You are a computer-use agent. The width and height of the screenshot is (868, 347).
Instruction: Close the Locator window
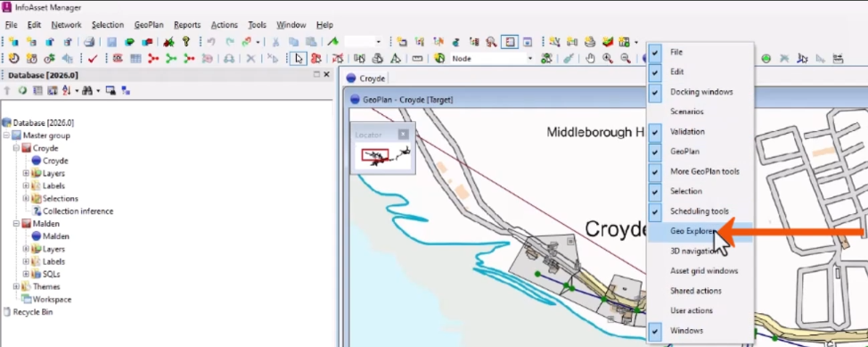pos(404,134)
